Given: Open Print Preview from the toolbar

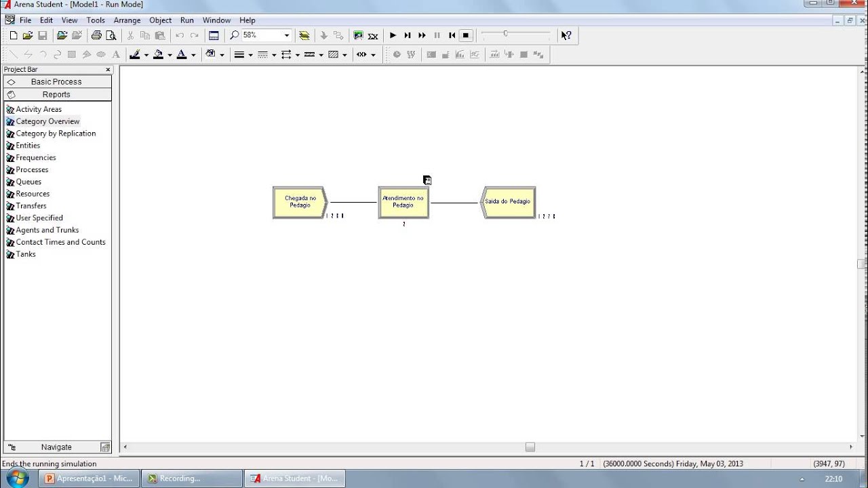Looking at the screenshot, I should point(111,35).
